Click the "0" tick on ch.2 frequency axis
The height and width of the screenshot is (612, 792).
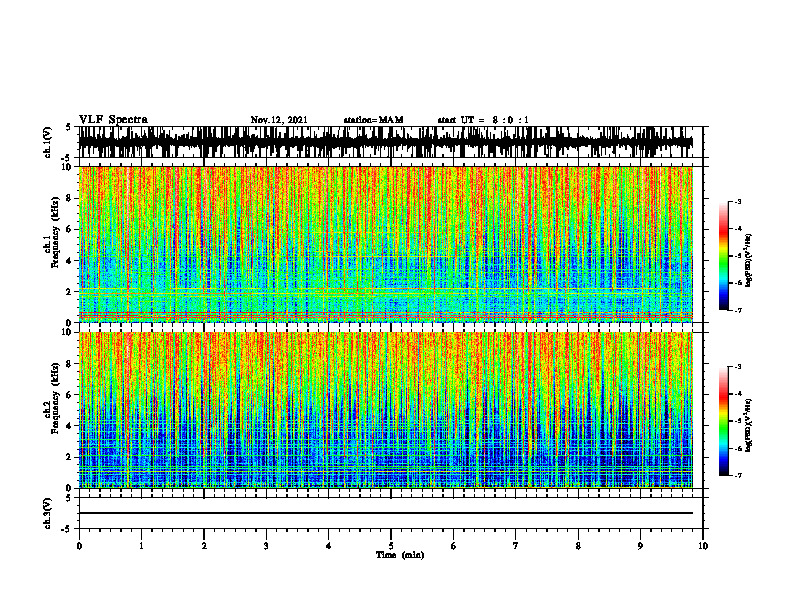click(70, 488)
